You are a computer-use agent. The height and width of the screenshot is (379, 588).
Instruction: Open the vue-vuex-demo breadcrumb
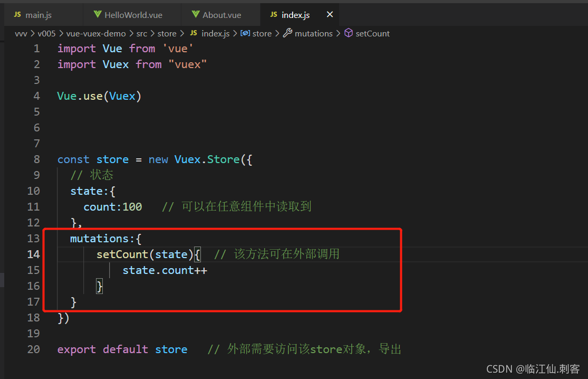point(96,34)
